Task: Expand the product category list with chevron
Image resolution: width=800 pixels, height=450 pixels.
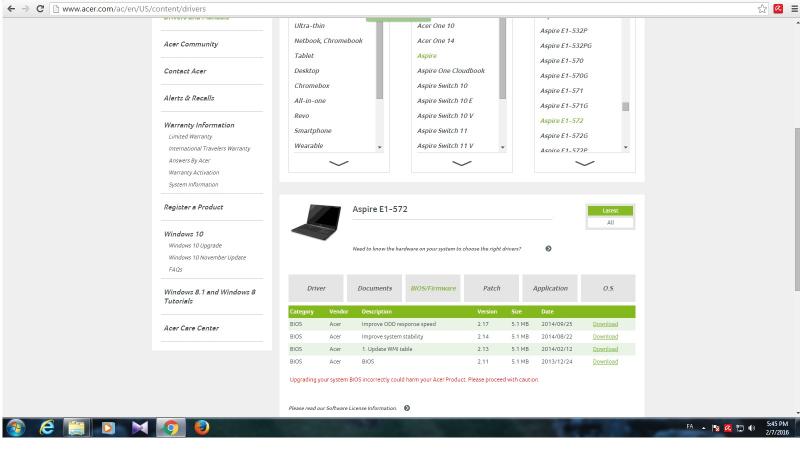Action: [339, 163]
